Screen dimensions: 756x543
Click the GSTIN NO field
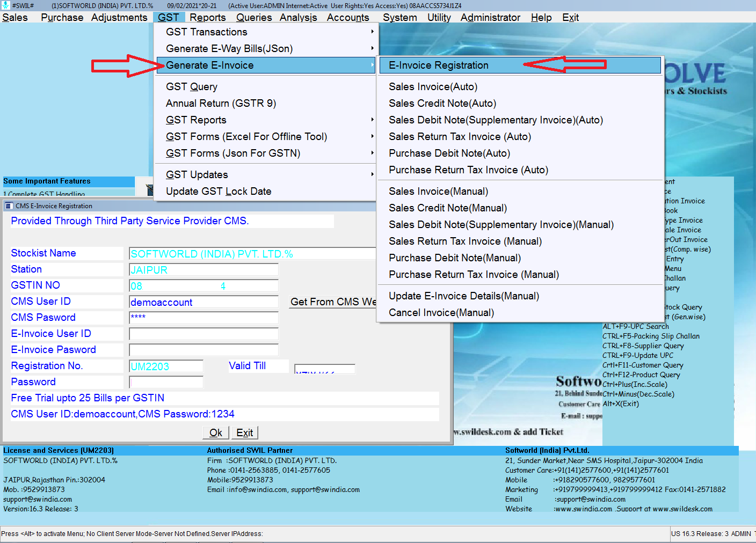tap(204, 286)
